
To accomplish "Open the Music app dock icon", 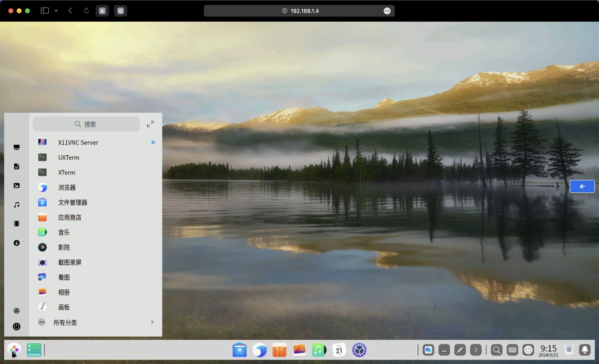I will click(319, 350).
